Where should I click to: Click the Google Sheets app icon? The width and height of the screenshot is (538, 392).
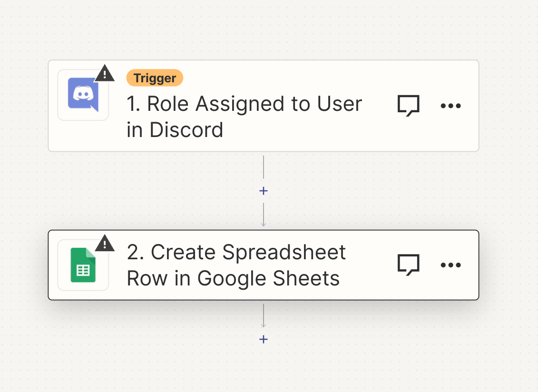[83, 265]
